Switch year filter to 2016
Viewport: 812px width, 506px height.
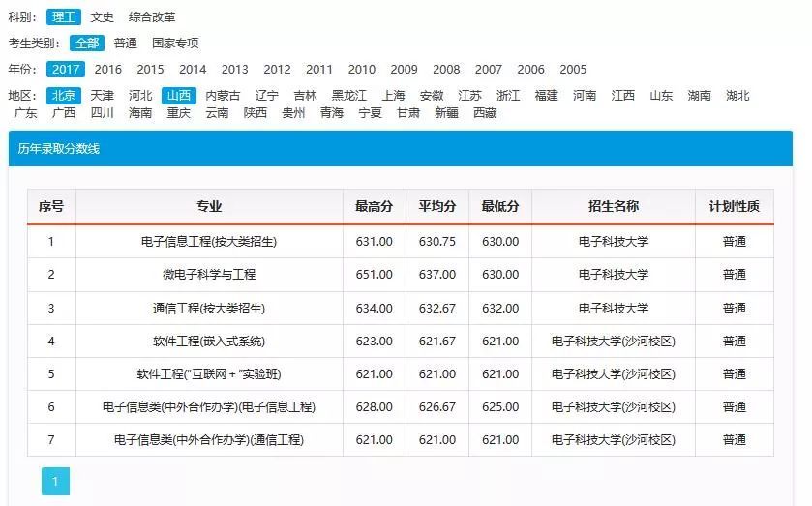coord(107,70)
